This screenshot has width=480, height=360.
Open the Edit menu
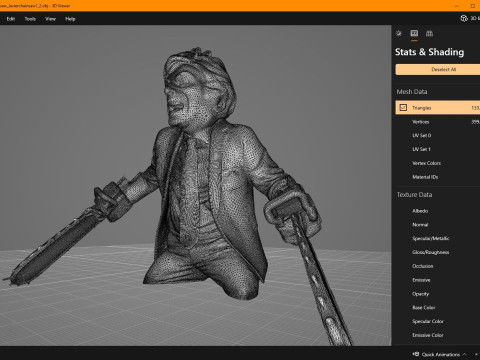tap(11, 19)
